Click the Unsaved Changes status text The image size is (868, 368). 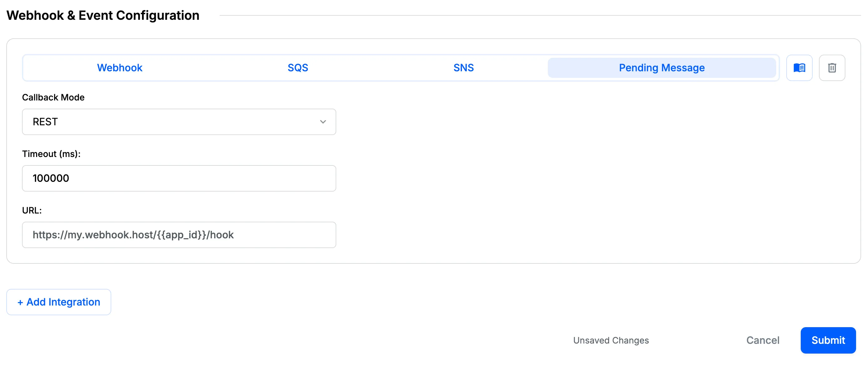(611, 340)
